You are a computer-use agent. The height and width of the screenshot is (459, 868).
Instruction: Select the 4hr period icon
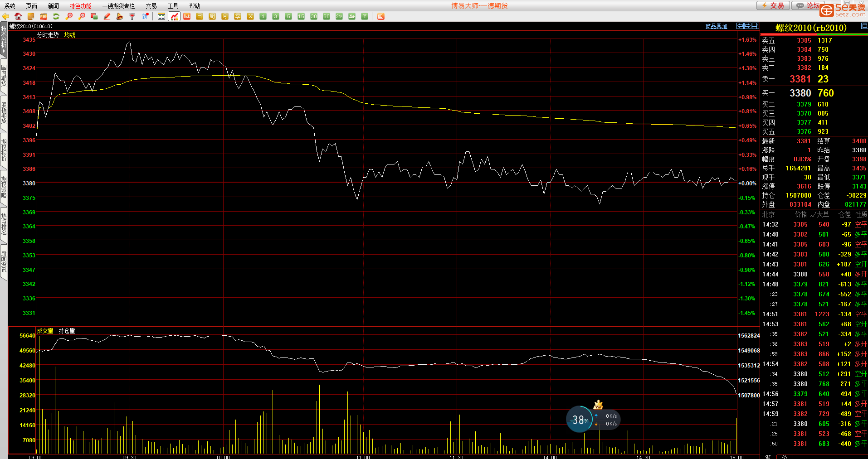coord(352,16)
